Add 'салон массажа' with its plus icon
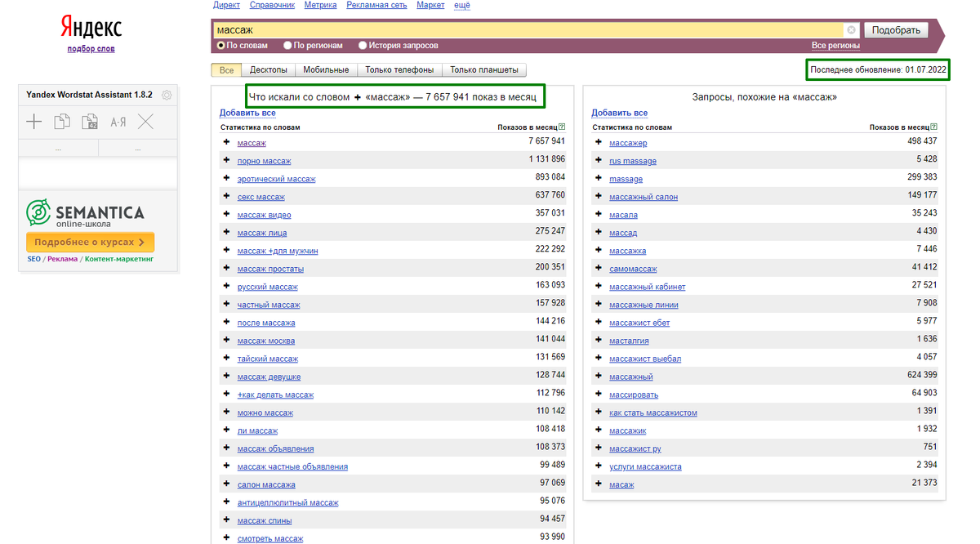This screenshot has height=544, width=980. pos(226,484)
